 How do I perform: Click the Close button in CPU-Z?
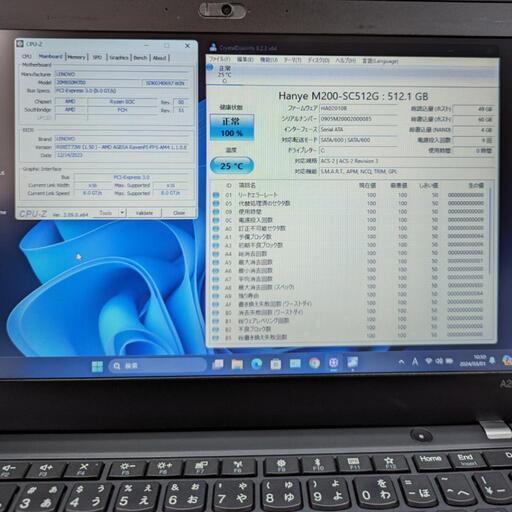[179, 213]
